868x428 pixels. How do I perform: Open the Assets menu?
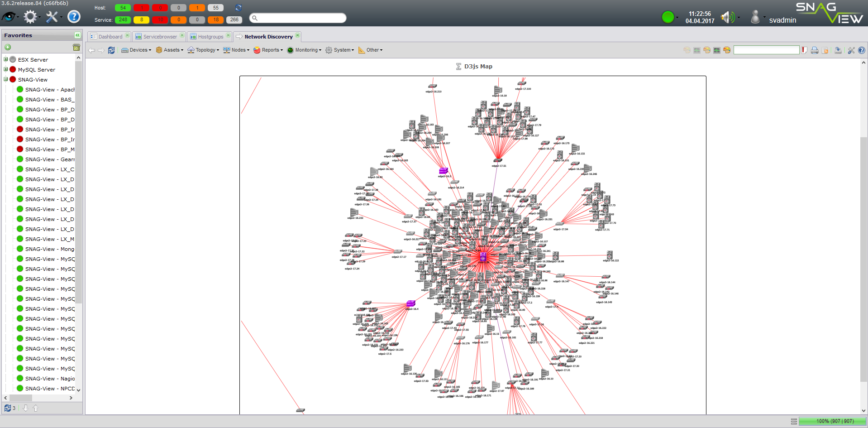tap(170, 50)
